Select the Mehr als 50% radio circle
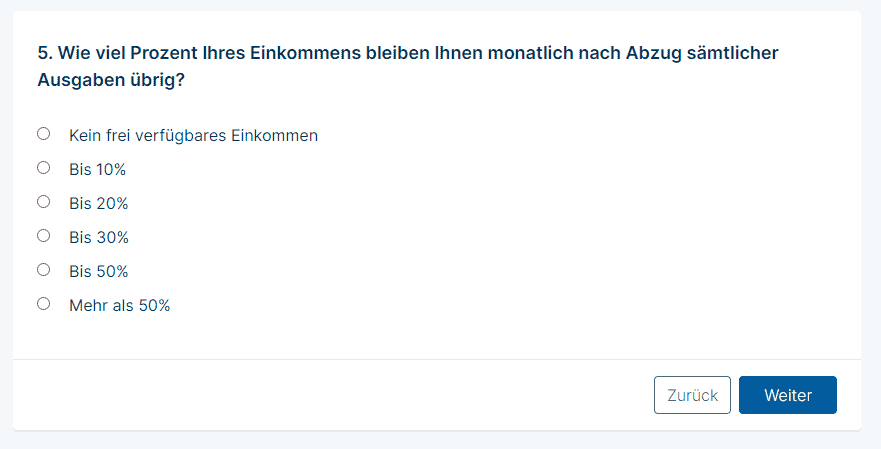The height and width of the screenshot is (449, 881). [44, 303]
